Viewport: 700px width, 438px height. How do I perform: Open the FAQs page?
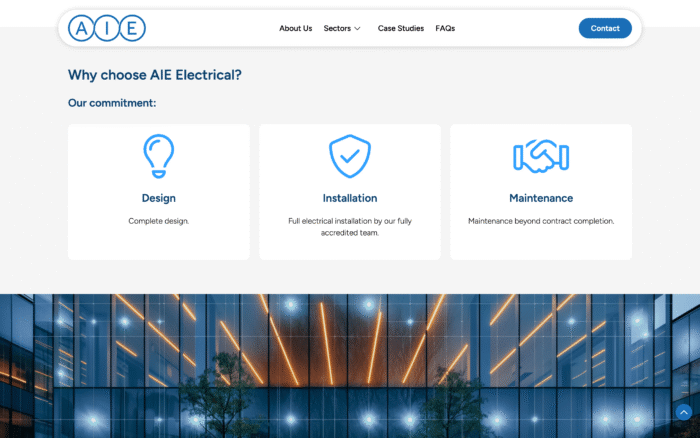(x=445, y=28)
